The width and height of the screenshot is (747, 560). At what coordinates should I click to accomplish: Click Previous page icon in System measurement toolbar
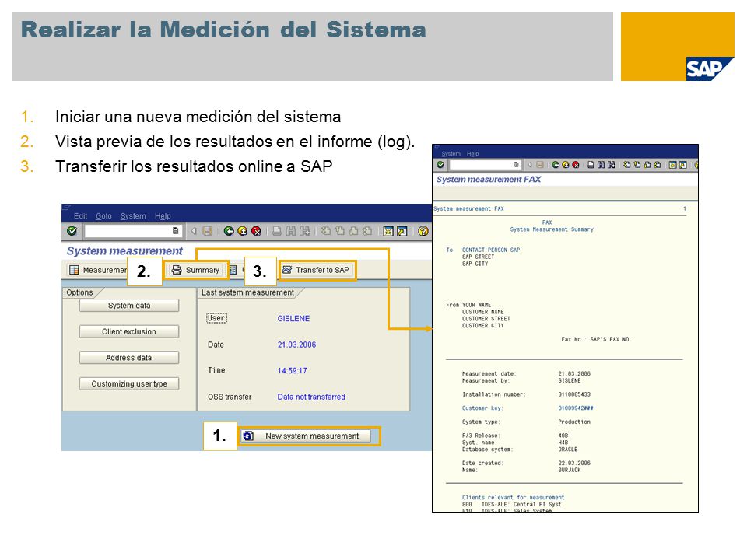pos(340,231)
